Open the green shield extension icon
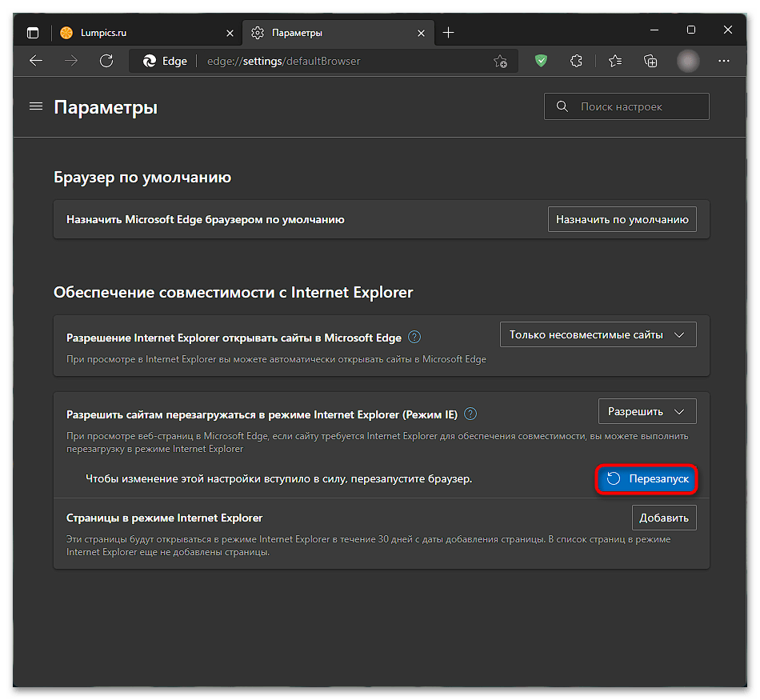 tap(541, 61)
